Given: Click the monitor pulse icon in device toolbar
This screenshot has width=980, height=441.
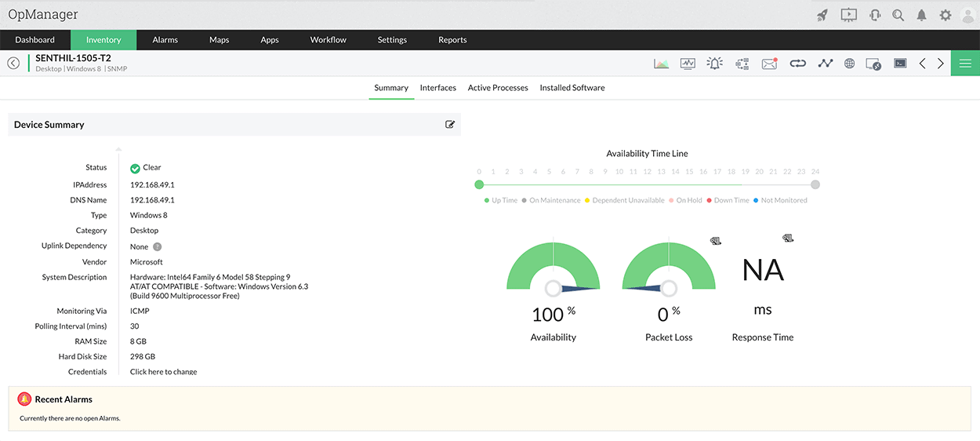Looking at the screenshot, I should [x=688, y=64].
